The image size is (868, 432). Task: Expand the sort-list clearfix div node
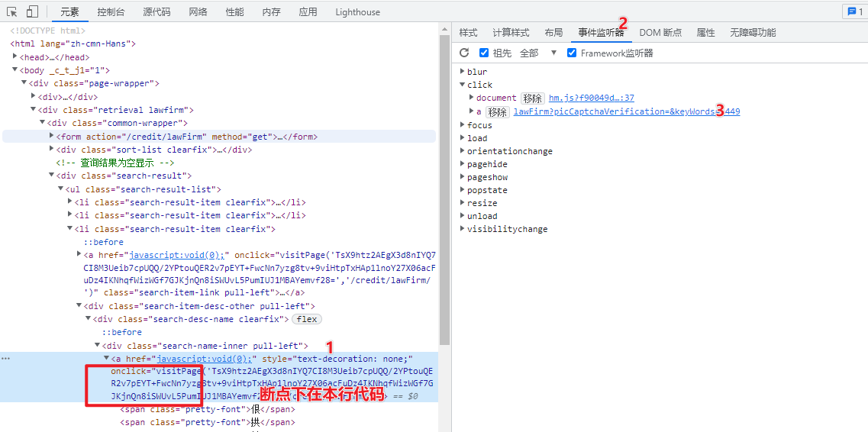point(51,150)
